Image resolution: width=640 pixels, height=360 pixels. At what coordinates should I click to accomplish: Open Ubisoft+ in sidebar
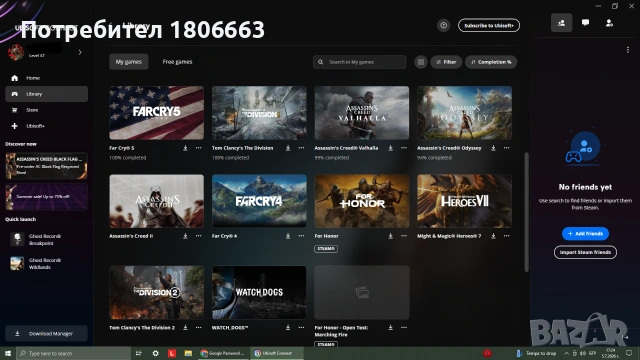click(x=47, y=126)
